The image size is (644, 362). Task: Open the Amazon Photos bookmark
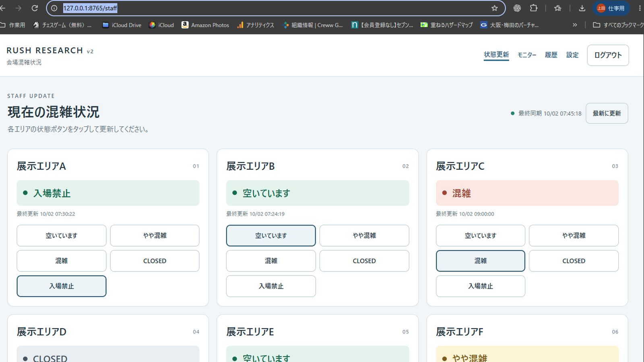[x=205, y=25]
